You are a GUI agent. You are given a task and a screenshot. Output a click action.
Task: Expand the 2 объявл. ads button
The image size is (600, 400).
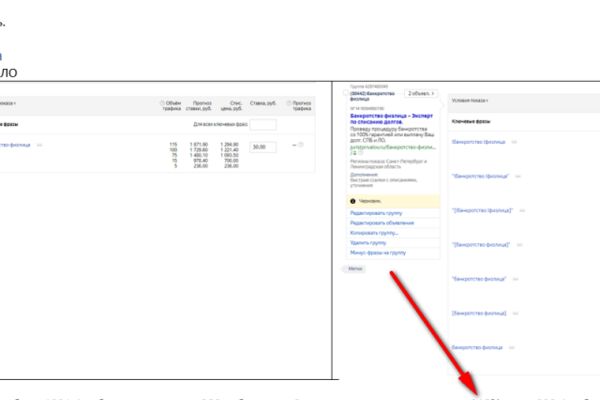click(x=421, y=93)
